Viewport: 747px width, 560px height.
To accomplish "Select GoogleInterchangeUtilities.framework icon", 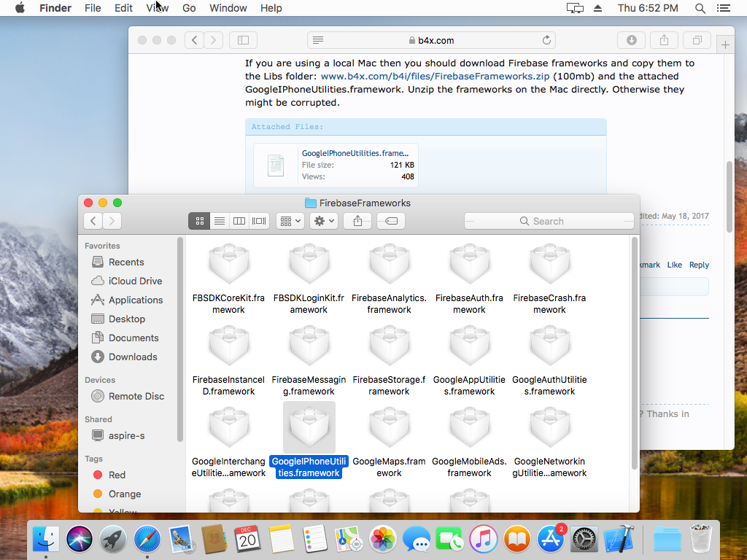I will [x=228, y=427].
